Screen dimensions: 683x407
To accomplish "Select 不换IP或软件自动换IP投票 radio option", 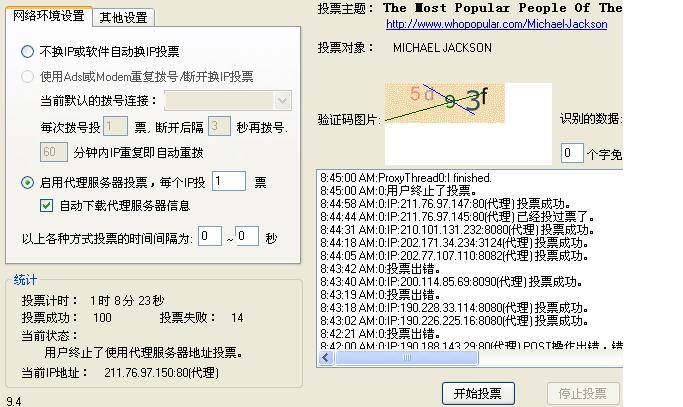I will point(27,51).
